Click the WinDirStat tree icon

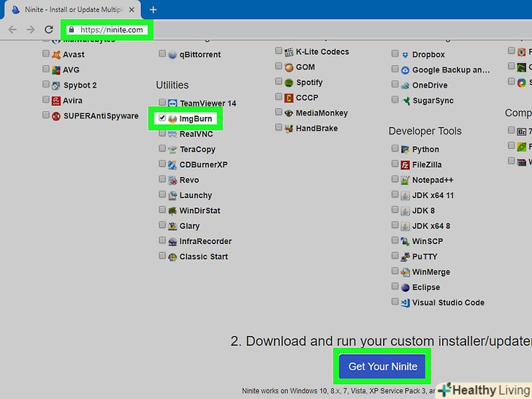172,210
